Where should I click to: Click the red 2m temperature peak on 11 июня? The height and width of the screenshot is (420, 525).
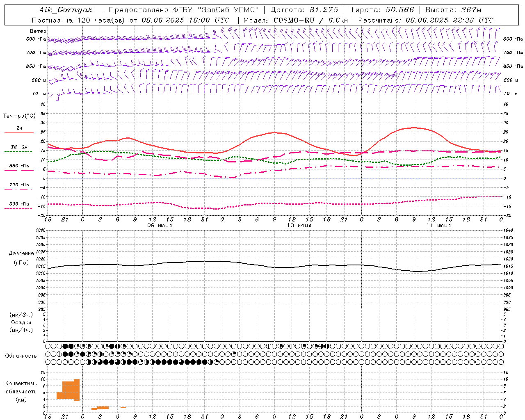click(414, 128)
